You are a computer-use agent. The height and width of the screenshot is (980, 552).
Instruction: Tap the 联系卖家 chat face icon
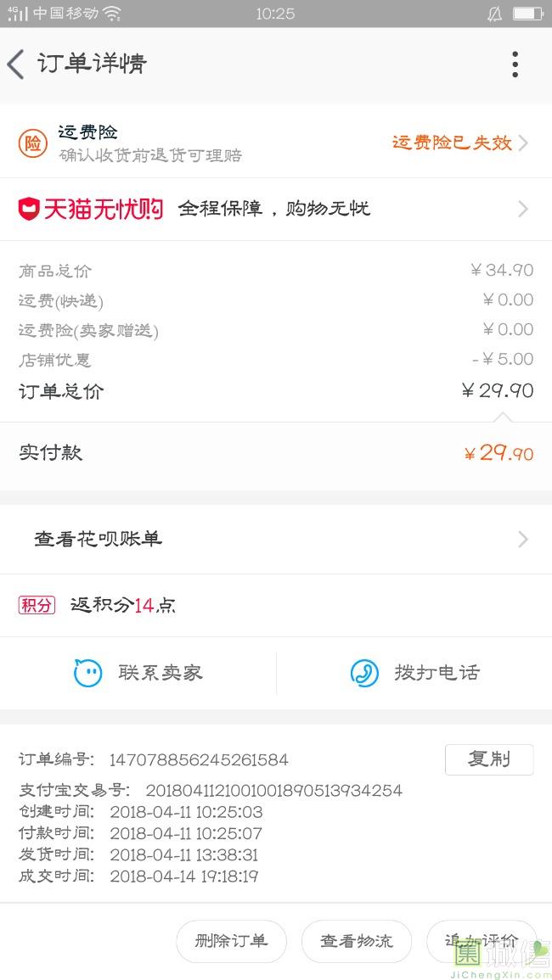[88, 673]
